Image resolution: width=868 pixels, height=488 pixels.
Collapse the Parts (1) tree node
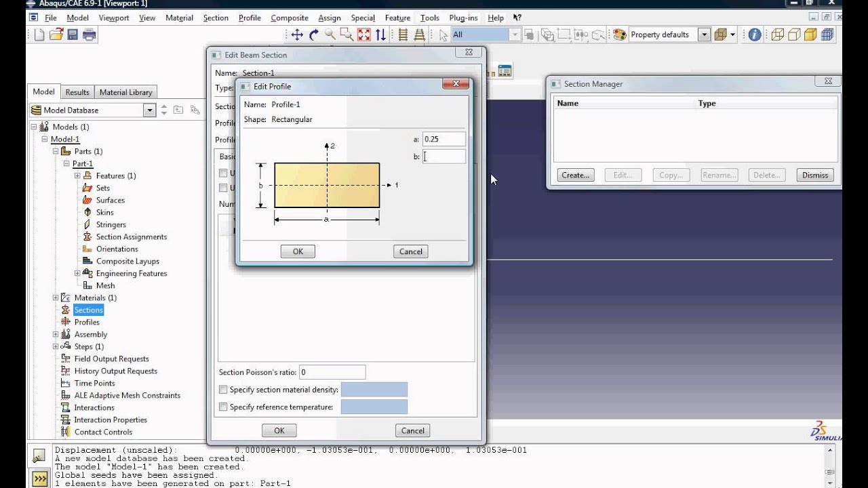pos(56,151)
